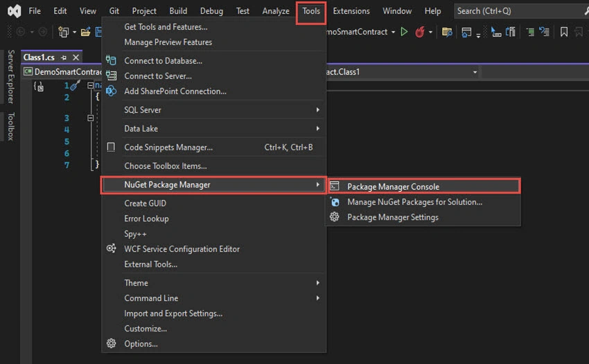Image resolution: width=589 pixels, height=364 pixels.
Task: Open the startup project dropdown arrow
Action: click(x=394, y=33)
